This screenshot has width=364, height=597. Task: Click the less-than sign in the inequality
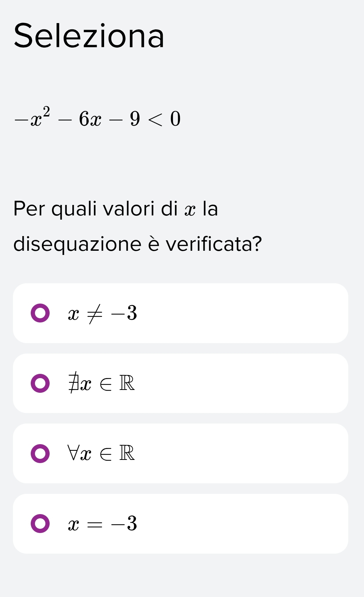155,119
